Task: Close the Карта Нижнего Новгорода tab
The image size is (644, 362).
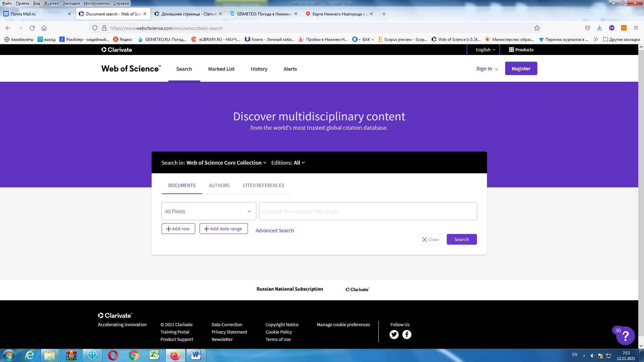Action: pos(371,14)
